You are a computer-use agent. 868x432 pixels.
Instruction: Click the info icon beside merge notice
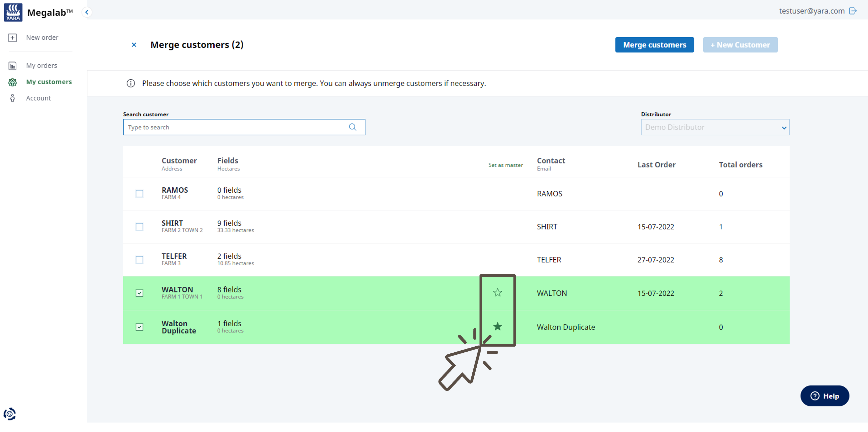pyautogui.click(x=131, y=83)
